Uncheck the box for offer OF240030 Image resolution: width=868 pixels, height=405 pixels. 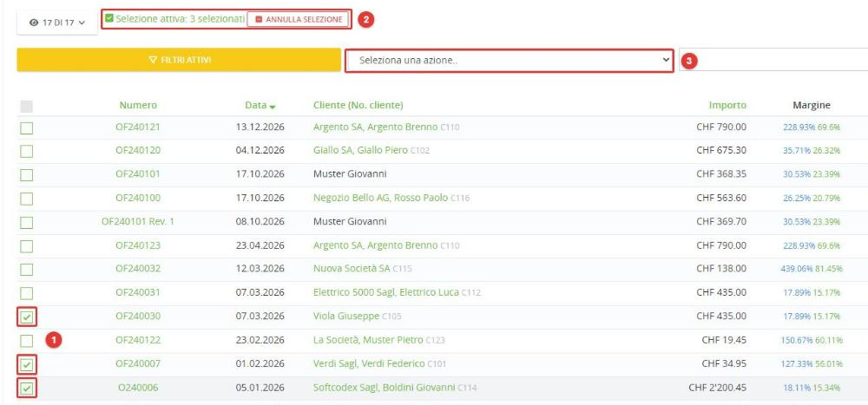[26, 317]
